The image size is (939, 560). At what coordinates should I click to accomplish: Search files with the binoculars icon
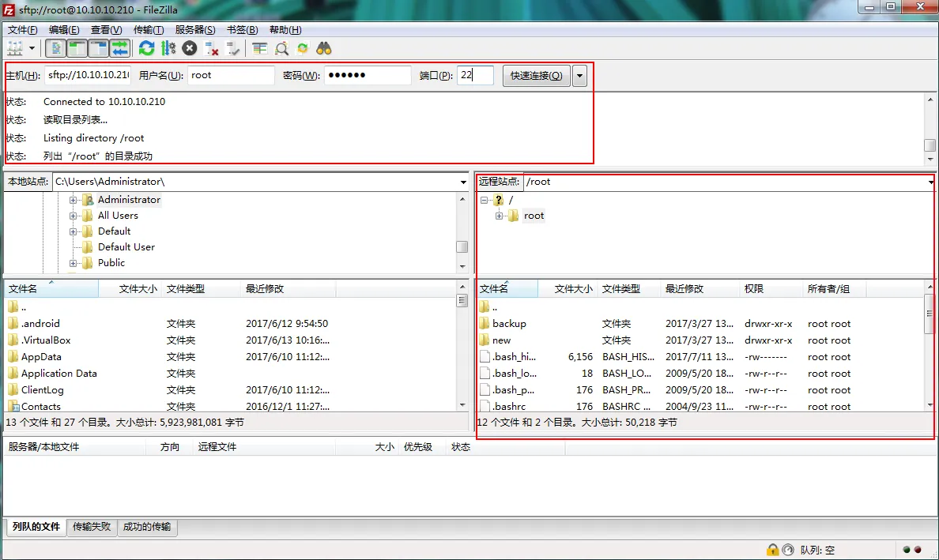click(x=324, y=48)
